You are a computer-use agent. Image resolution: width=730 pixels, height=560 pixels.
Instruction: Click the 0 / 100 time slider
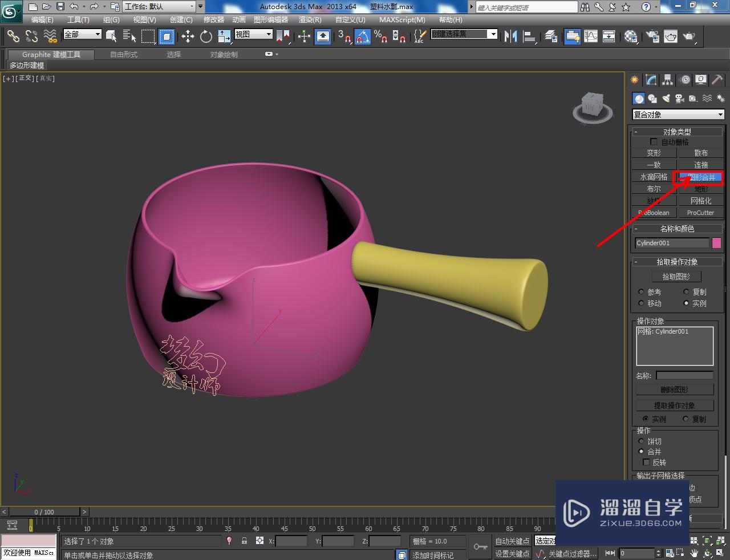pyautogui.click(x=44, y=512)
